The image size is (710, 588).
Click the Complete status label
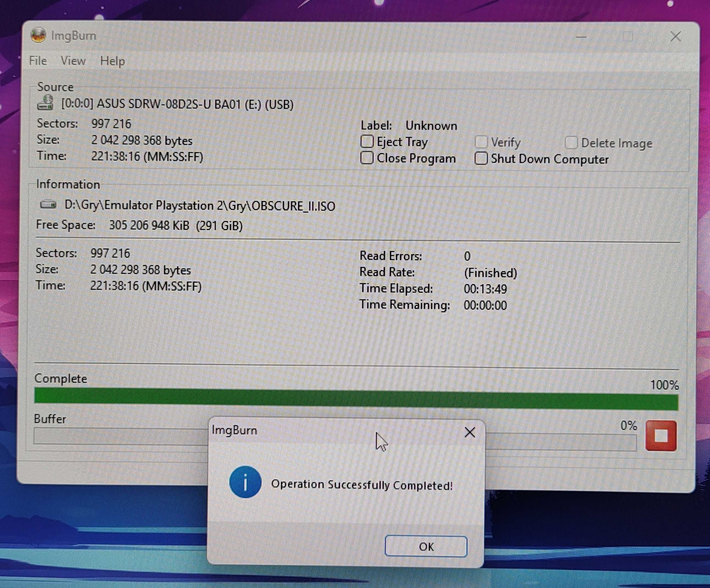point(60,378)
